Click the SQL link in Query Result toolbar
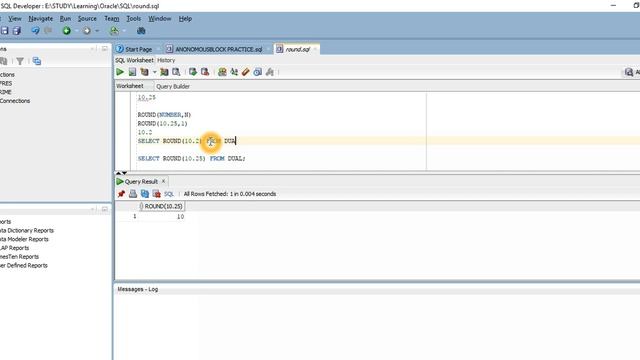 pos(169,194)
